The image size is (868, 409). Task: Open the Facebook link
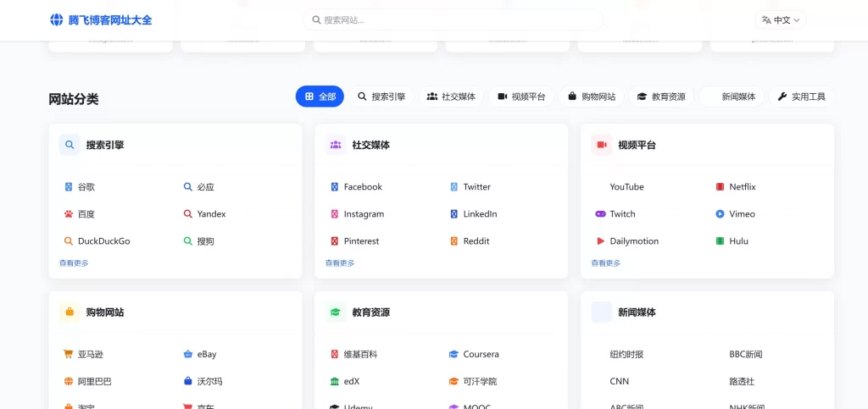click(363, 187)
